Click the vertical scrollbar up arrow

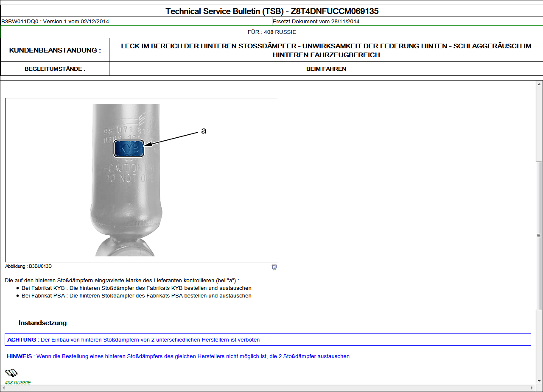[539, 84]
